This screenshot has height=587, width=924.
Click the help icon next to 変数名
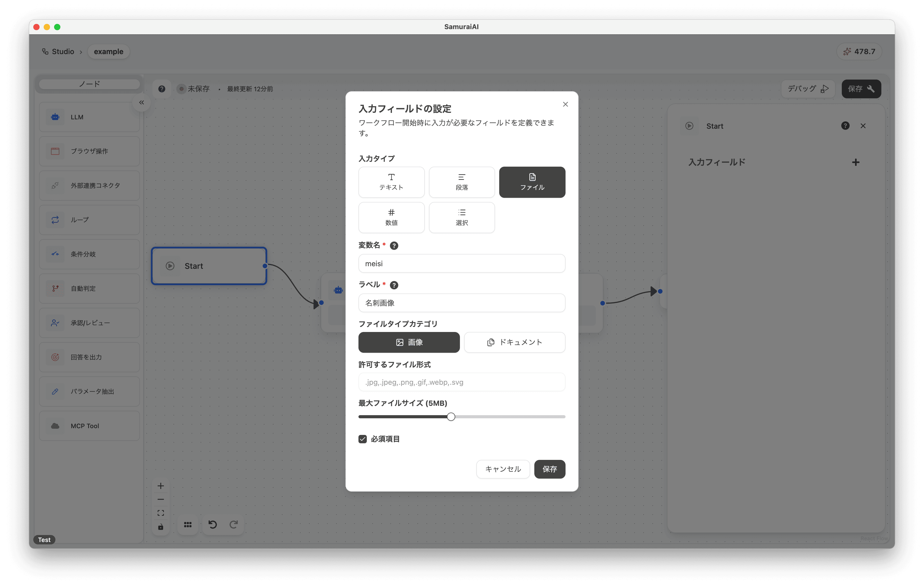(x=394, y=246)
